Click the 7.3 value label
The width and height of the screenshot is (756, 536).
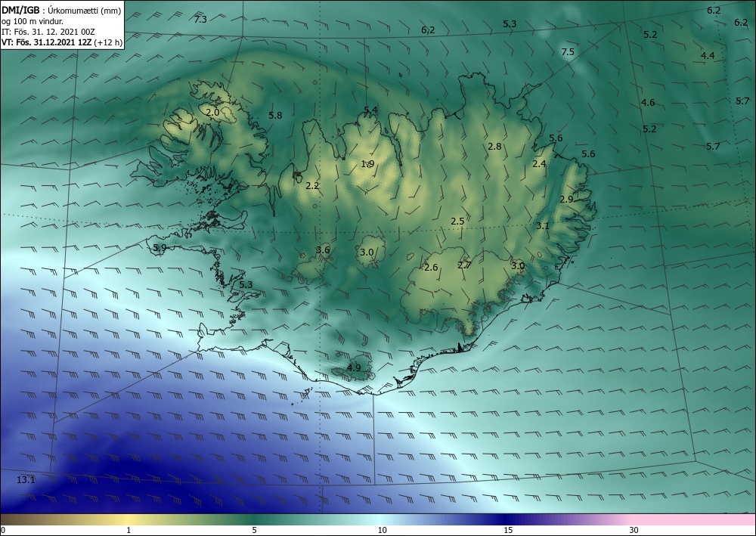[200, 20]
